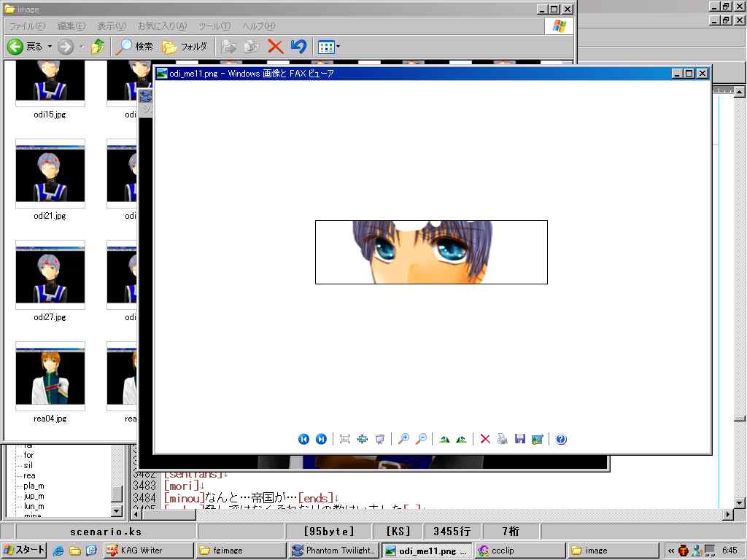Open image for editing from viewer toolbar
Screen dimensions: 747x560
click(x=538, y=439)
